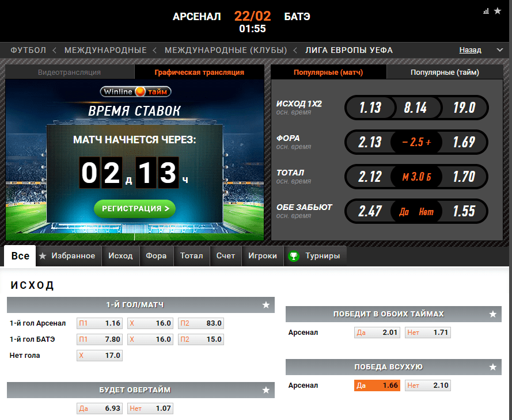Open the Фора markets tab
This screenshot has height=420, width=512.
pyautogui.click(x=156, y=256)
